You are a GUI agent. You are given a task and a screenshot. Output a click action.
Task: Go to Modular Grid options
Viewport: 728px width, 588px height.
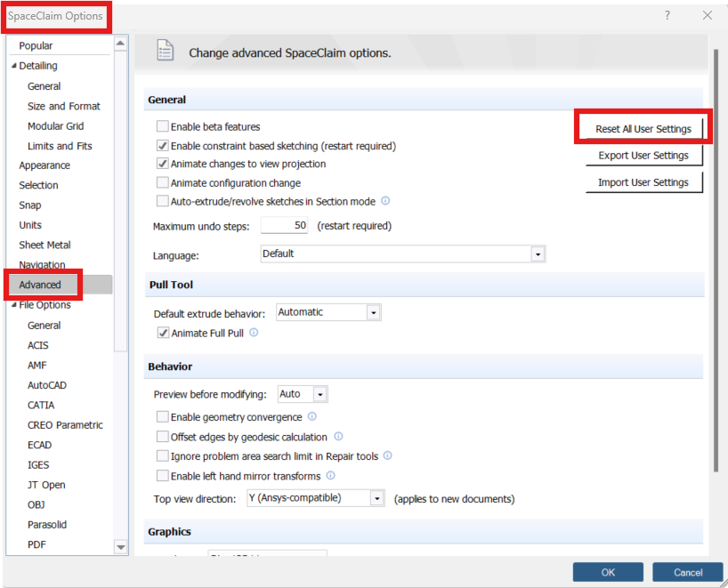tap(56, 126)
